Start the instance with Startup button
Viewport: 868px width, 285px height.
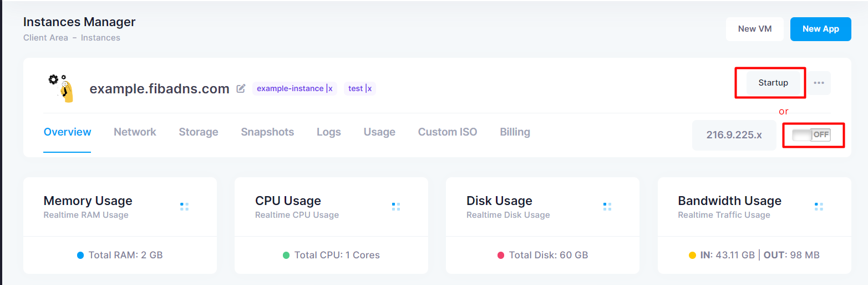[x=773, y=83]
